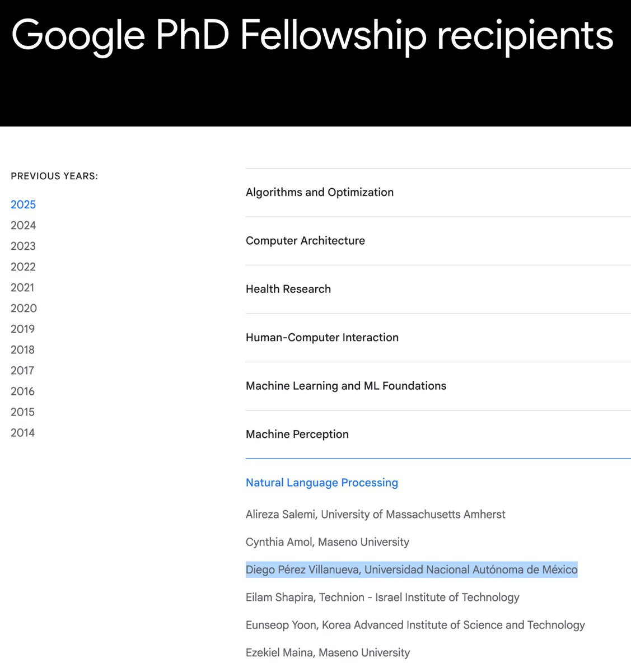Expand the Health Research section
The height and width of the screenshot is (672, 631).
[438, 289]
